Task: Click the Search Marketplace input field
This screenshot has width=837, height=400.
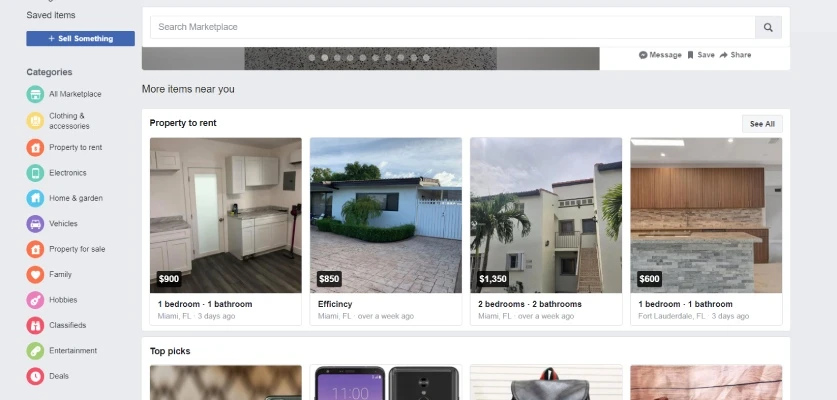Action: pyautogui.click(x=452, y=27)
